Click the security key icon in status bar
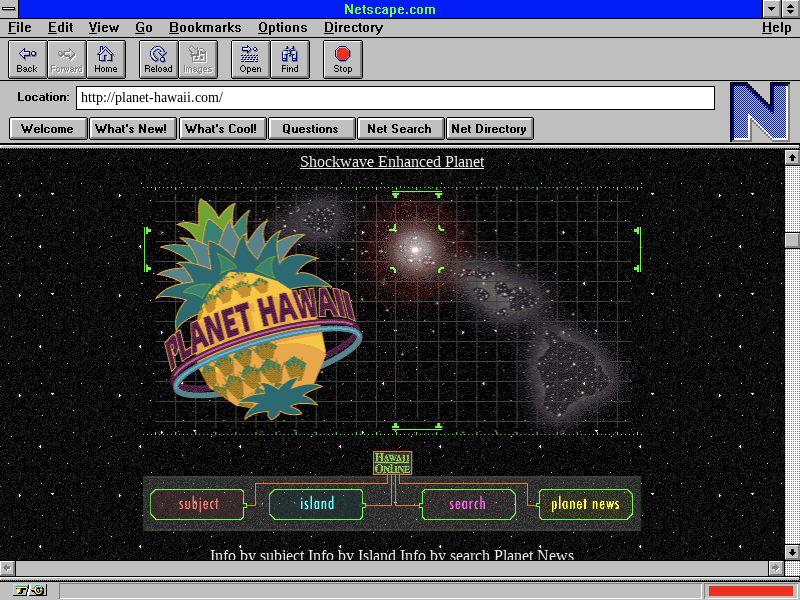Screen dimensions: 800x600 coord(30,590)
